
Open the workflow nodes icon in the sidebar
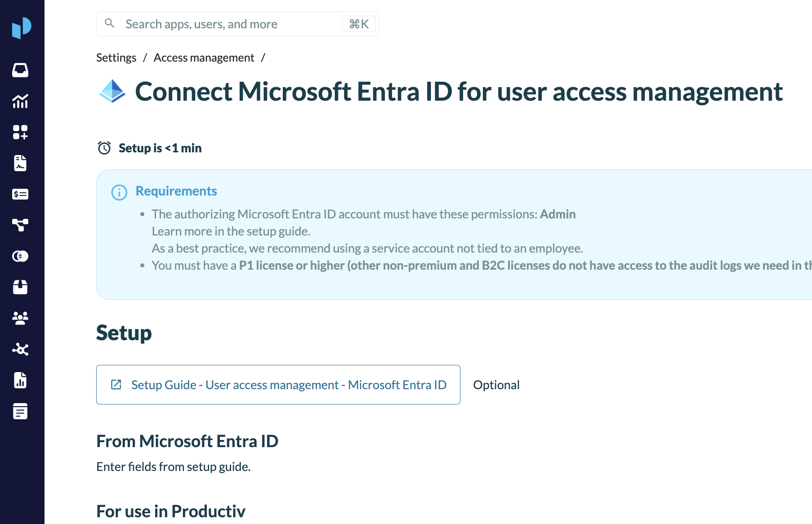pyautogui.click(x=20, y=225)
